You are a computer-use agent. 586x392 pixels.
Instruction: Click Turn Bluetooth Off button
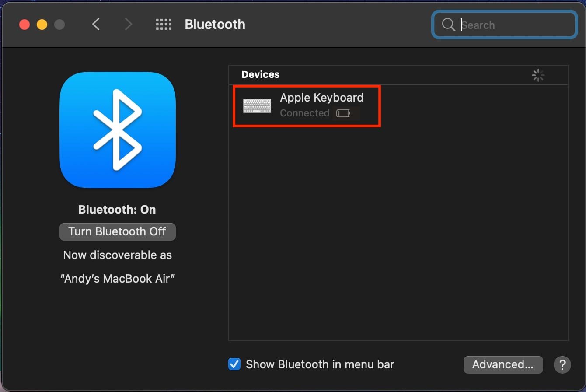click(x=118, y=231)
